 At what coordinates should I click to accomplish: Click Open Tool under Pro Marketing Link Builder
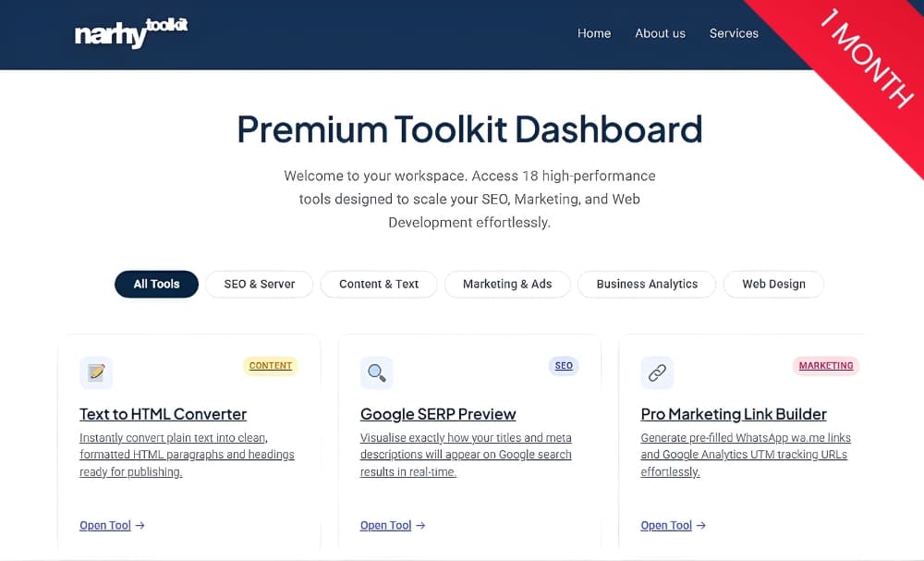point(673,525)
